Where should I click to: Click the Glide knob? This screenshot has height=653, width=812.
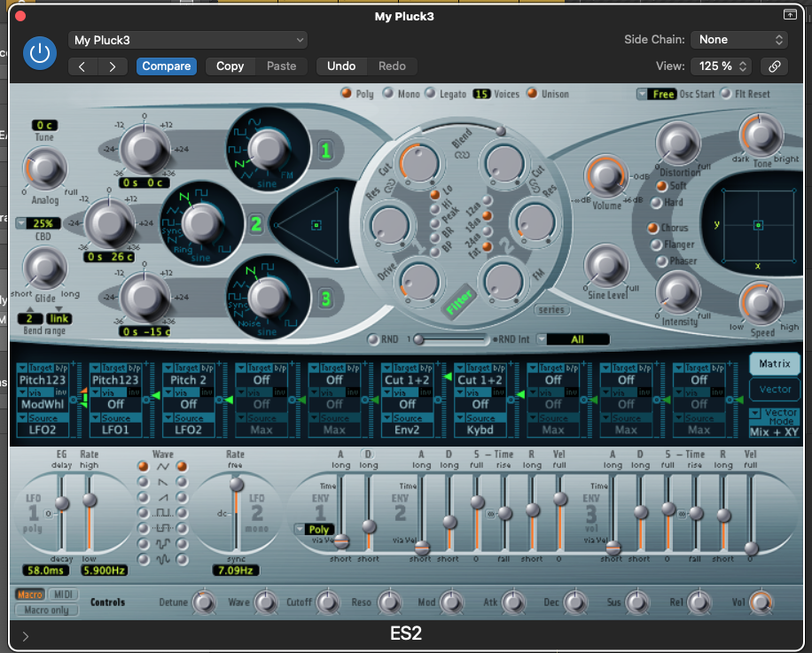tap(45, 268)
